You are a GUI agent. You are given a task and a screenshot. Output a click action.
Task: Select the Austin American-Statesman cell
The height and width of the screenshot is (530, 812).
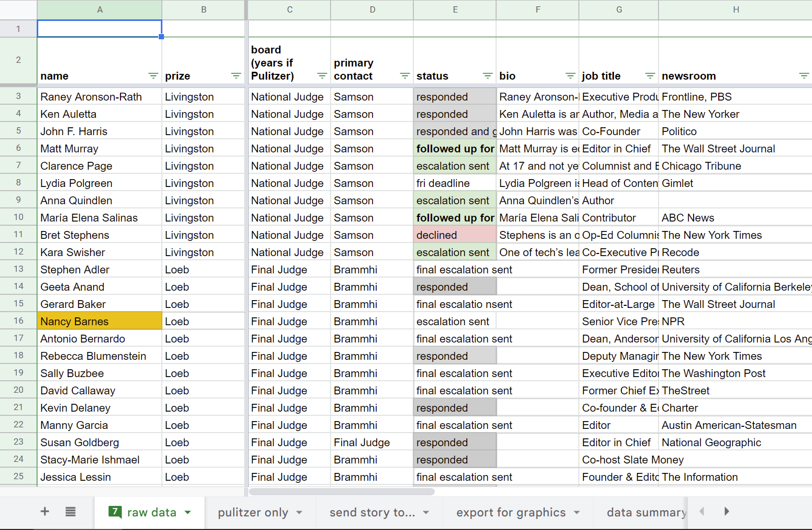[736, 425]
